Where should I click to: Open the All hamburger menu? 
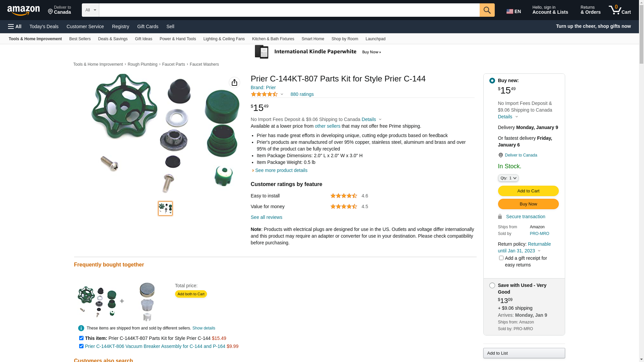tap(15, 26)
